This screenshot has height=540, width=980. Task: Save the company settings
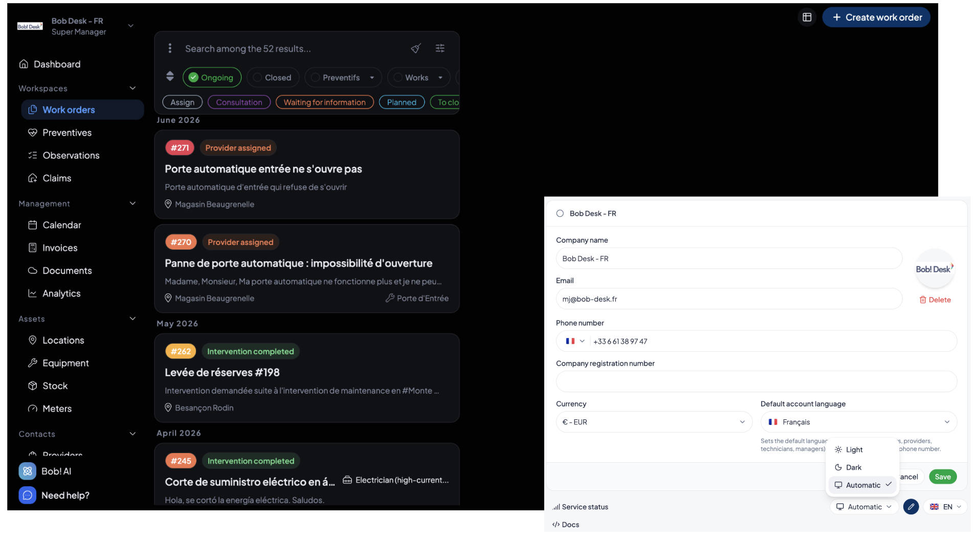(943, 477)
